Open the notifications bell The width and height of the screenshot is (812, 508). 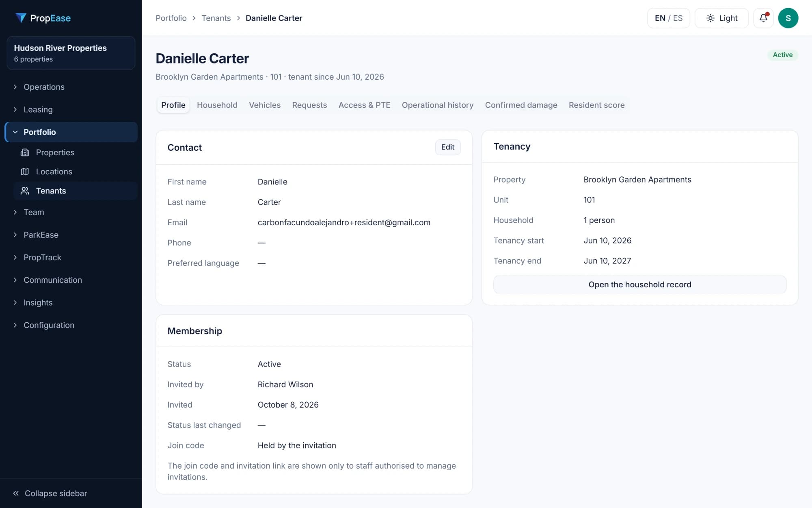tap(763, 18)
